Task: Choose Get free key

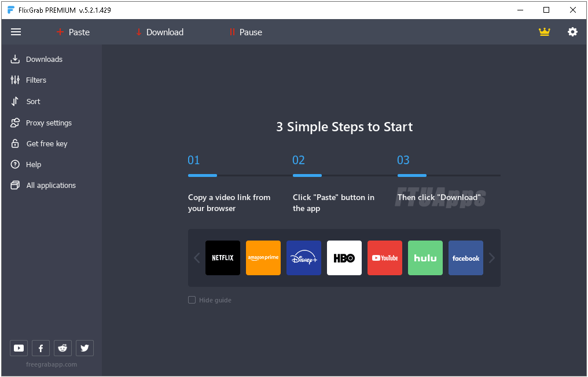Action: pos(39,143)
